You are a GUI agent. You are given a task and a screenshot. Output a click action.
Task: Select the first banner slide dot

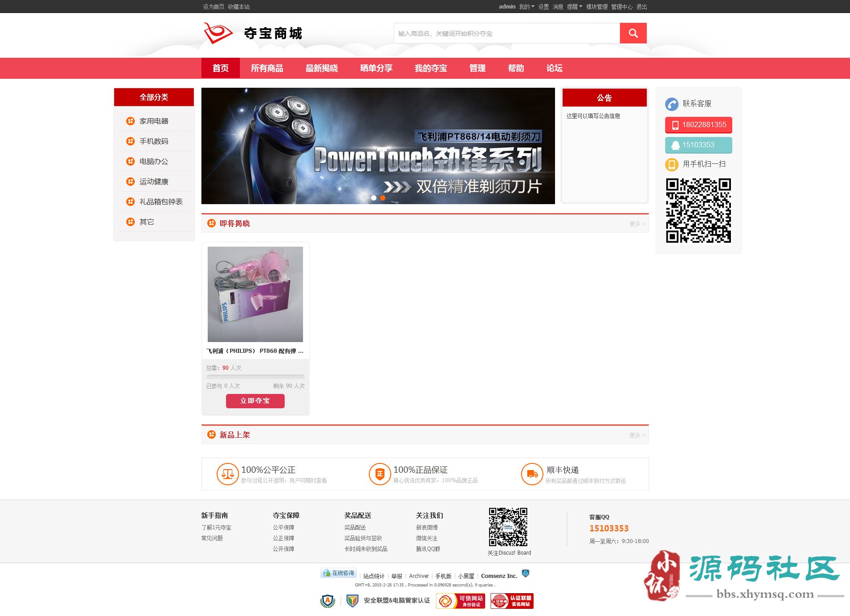point(374,198)
